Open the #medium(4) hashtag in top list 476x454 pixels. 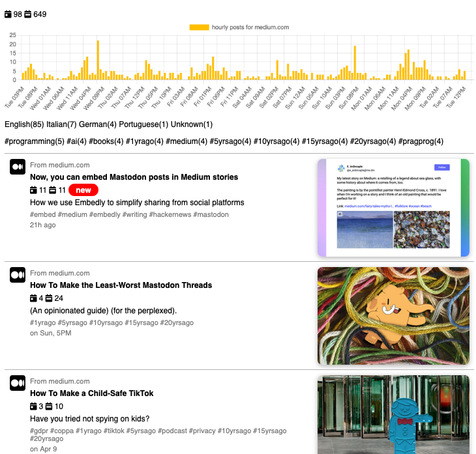pos(186,141)
